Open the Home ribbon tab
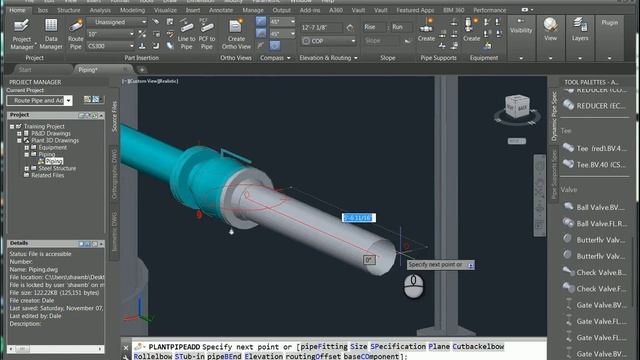Image resolution: width=640 pixels, height=360 pixels. 17,10
